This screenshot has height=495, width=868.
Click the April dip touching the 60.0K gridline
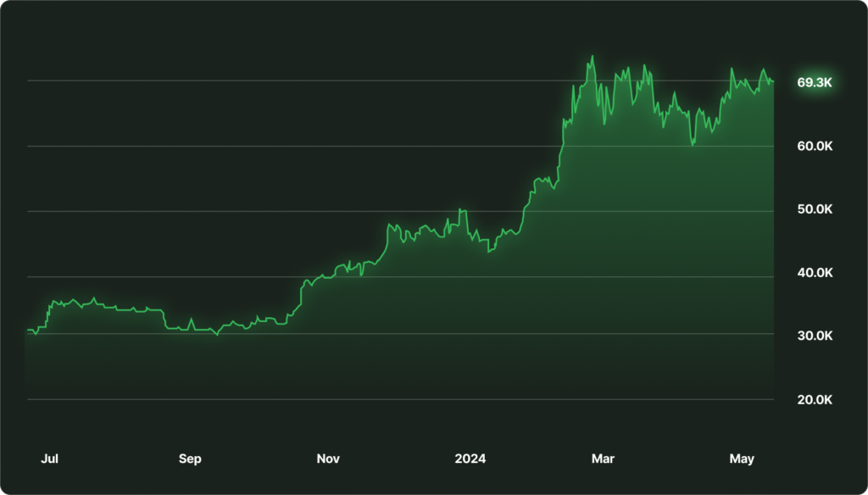(693, 145)
